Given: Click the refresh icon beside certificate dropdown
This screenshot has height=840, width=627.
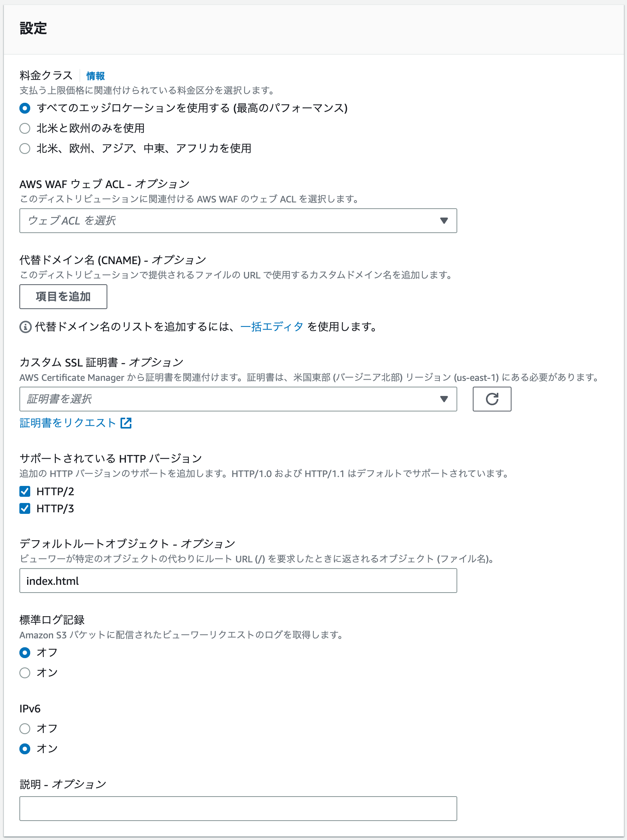Looking at the screenshot, I should (492, 399).
